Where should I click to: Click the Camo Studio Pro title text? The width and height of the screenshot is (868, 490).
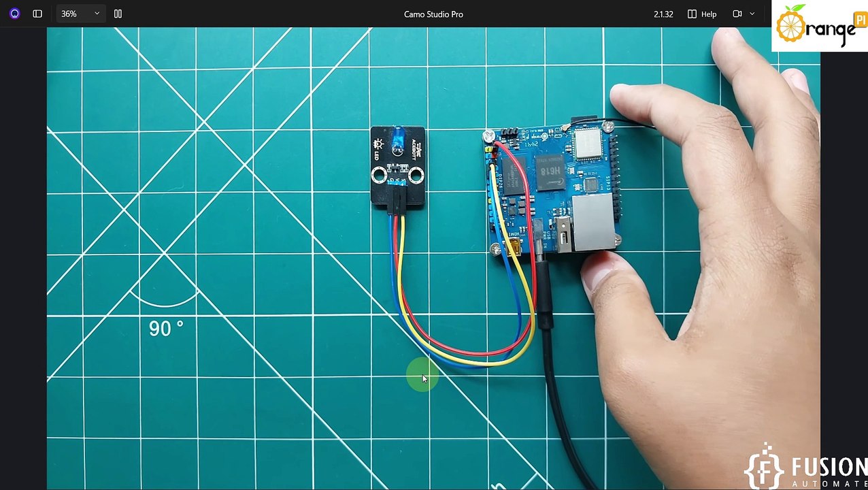pyautogui.click(x=433, y=14)
